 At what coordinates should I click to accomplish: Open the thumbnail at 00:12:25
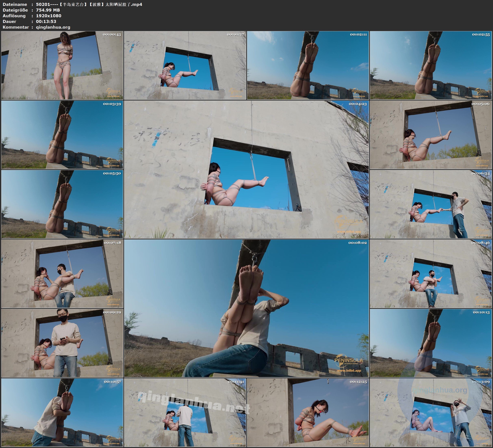308,412
